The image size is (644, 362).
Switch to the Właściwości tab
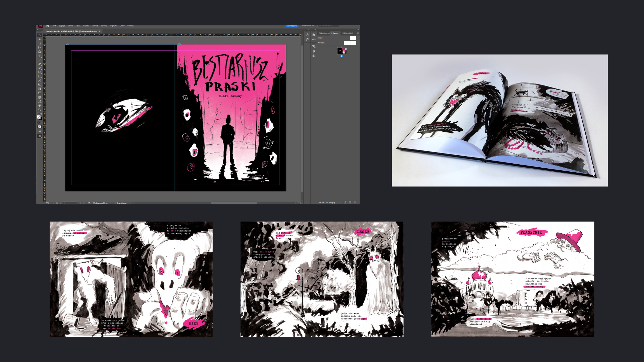click(324, 33)
